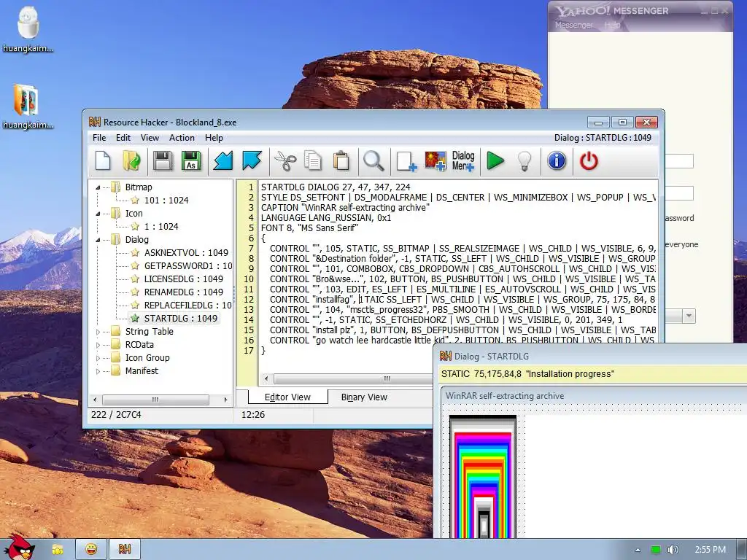
Task: Click the light bulb toolbar icon
Action: tap(525, 161)
